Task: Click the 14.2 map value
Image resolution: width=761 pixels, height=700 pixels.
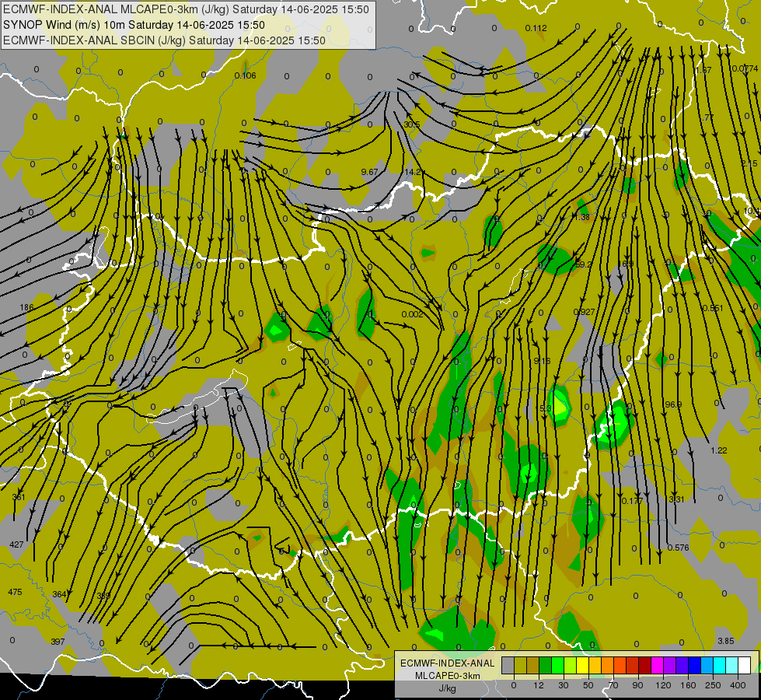Action: click(x=413, y=172)
